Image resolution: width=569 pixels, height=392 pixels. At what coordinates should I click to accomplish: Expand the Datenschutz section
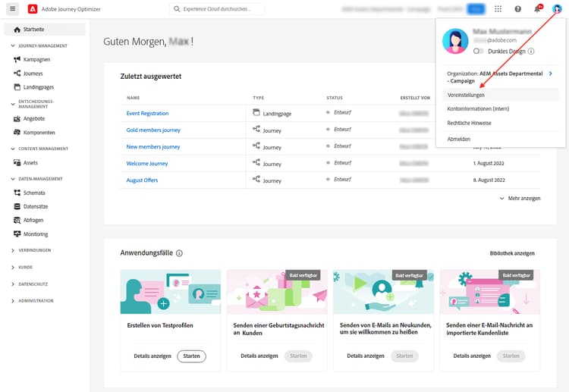pyautogui.click(x=13, y=284)
